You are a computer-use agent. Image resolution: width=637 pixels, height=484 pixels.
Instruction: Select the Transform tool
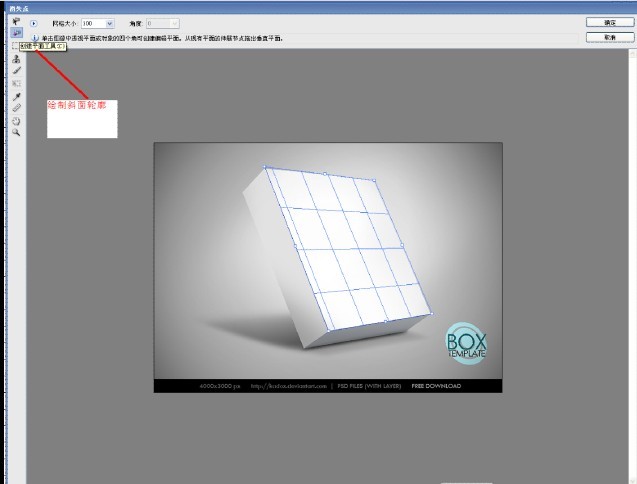pyautogui.click(x=16, y=84)
